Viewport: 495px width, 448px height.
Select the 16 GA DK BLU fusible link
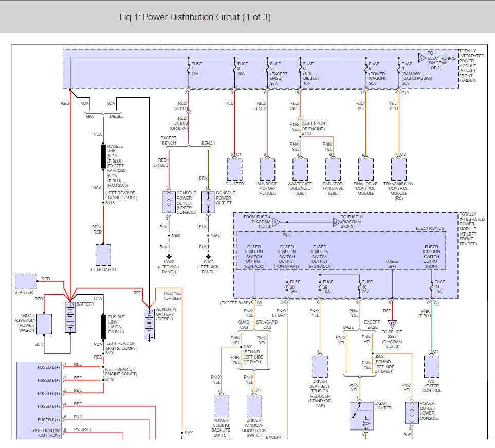point(103,327)
